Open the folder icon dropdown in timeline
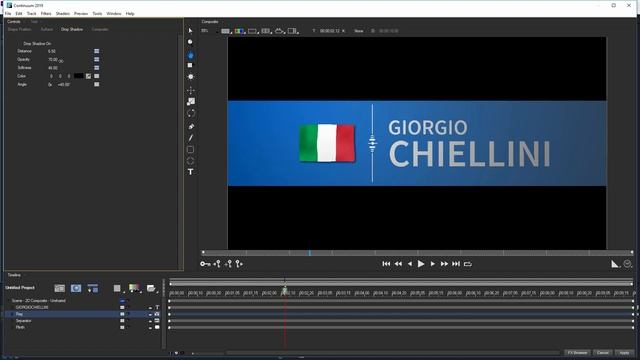The height and width of the screenshot is (360, 640). click(151, 289)
